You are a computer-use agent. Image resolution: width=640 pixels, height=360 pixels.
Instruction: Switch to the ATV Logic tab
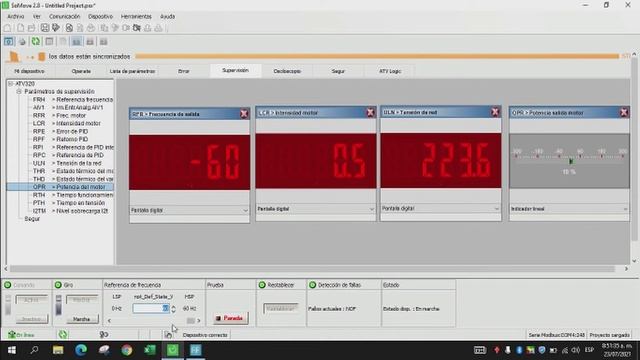click(x=390, y=71)
